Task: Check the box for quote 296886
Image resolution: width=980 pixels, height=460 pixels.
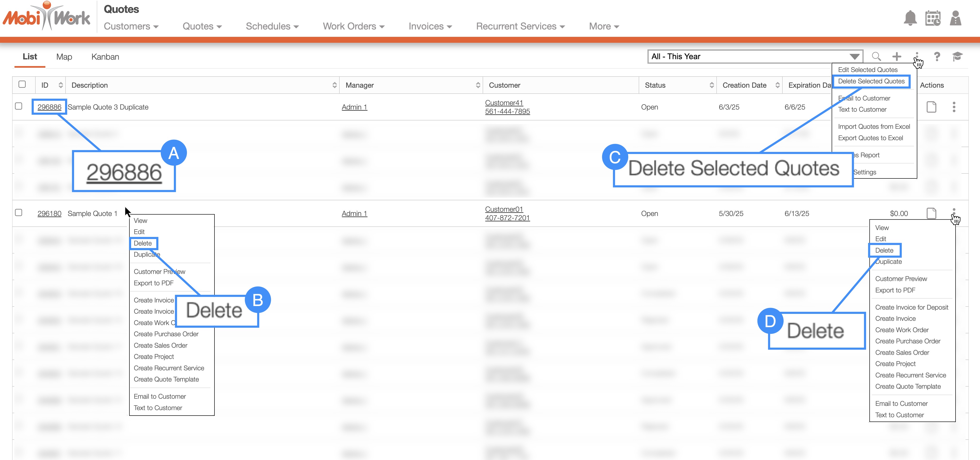Action: click(x=19, y=106)
